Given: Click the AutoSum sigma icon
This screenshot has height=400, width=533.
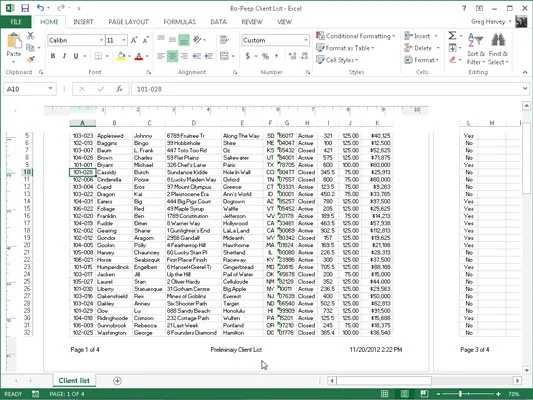Looking at the screenshot, I should click(452, 35).
